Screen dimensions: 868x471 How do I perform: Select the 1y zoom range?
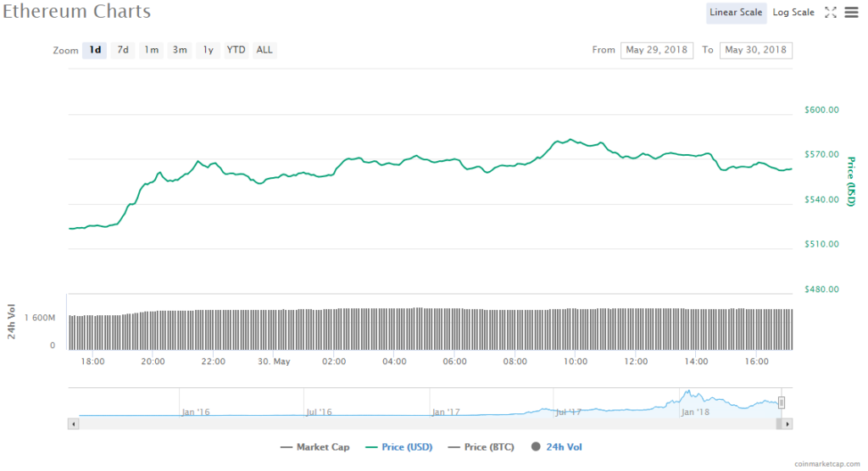208,50
